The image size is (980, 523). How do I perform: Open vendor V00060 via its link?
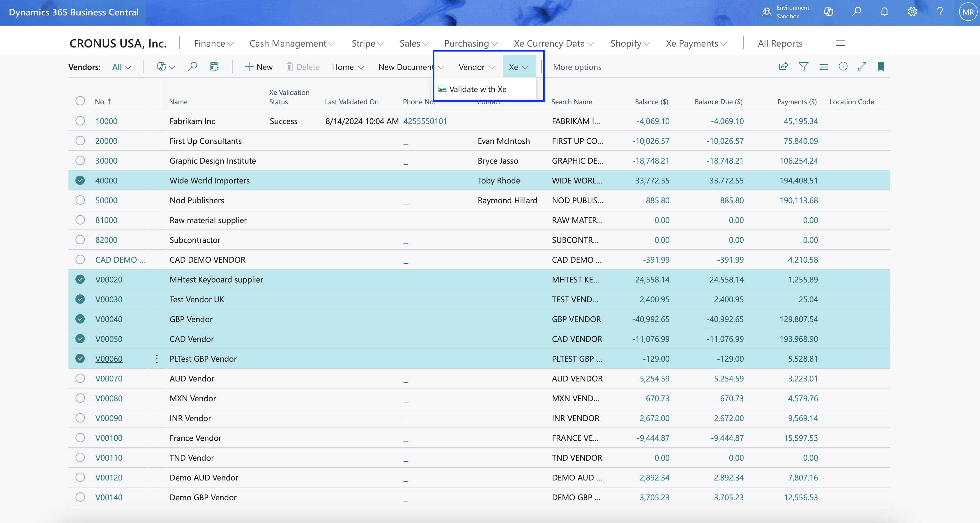click(109, 358)
